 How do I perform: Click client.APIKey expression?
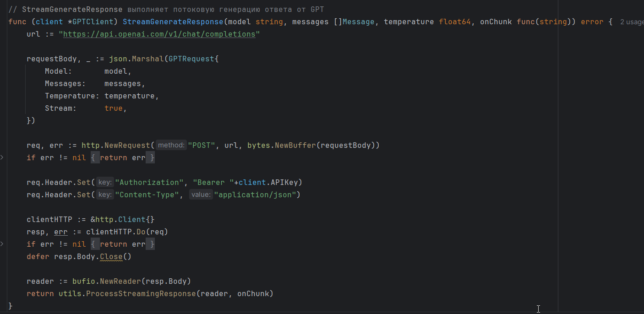coord(268,183)
